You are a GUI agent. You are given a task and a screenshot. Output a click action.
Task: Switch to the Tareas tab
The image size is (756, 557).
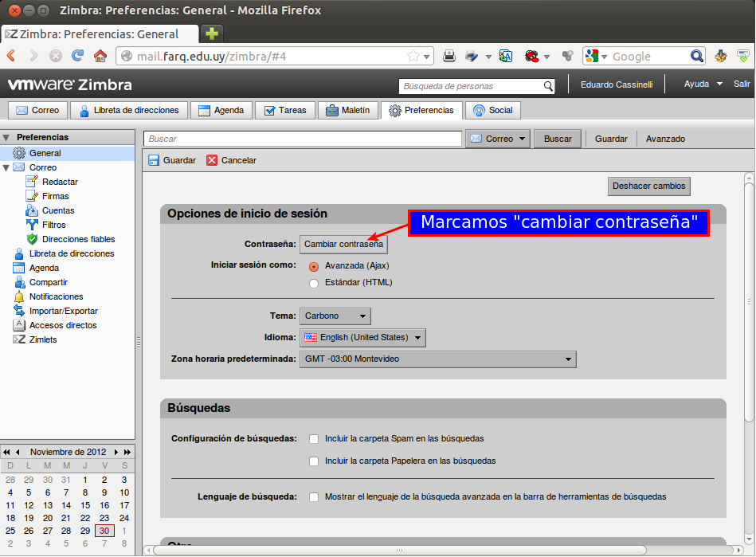point(285,111)
